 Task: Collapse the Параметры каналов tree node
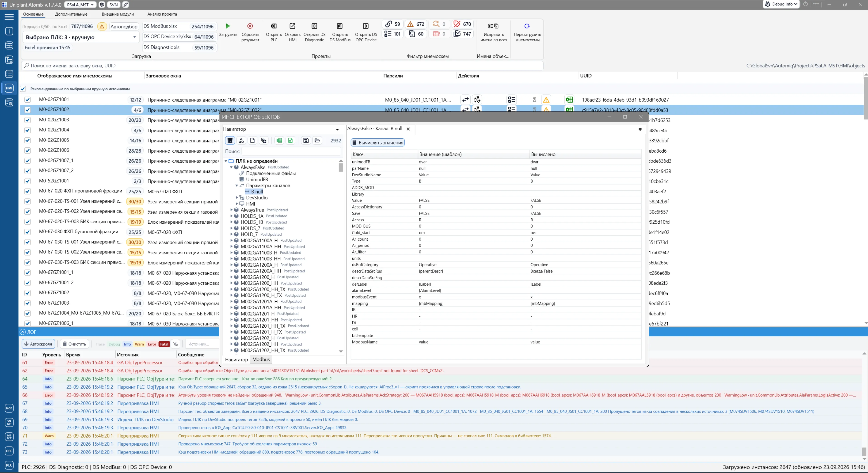pos(237,186)
